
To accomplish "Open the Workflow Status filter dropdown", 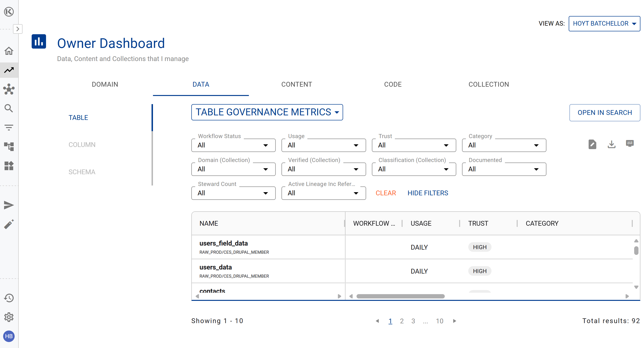I will tap(233, 145).
